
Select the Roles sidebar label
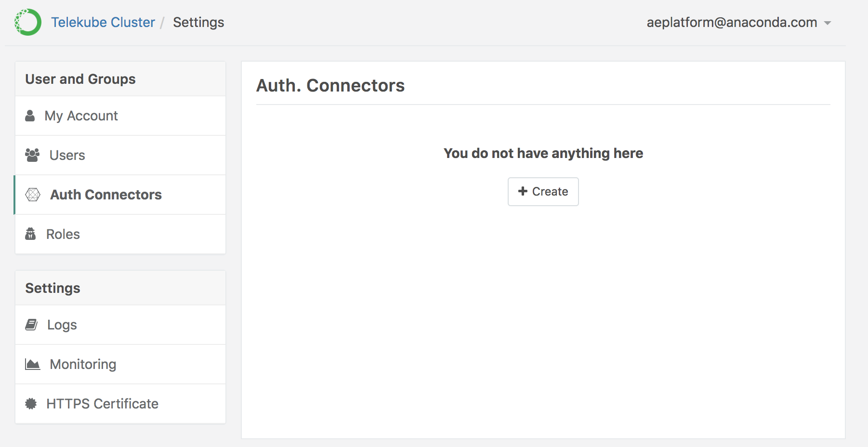pyautogui.click(x=63, y=234)
